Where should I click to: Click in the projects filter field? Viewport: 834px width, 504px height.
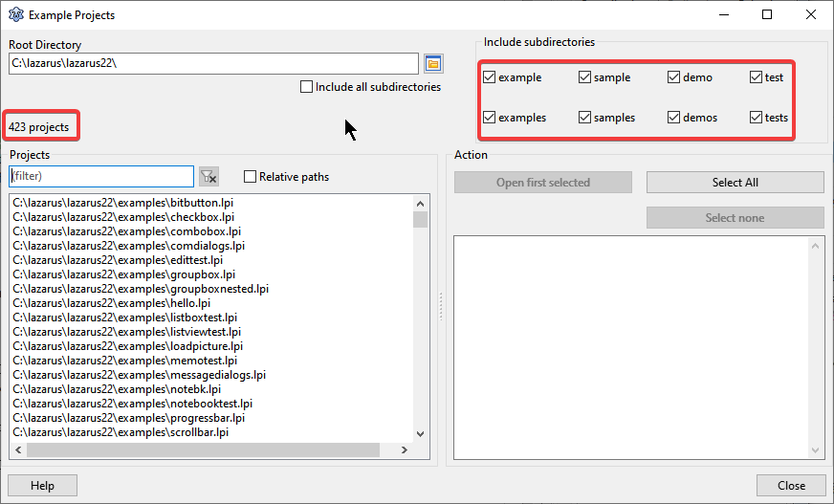click(101, 177)
